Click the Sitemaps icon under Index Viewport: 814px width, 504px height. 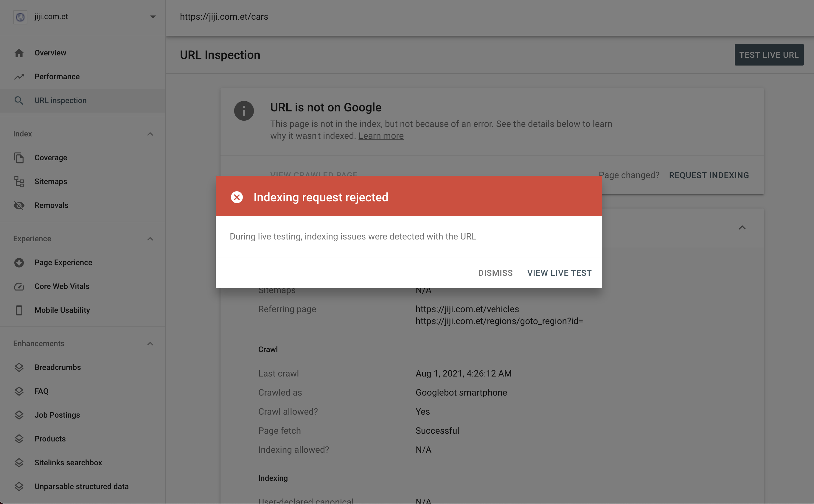18,181
